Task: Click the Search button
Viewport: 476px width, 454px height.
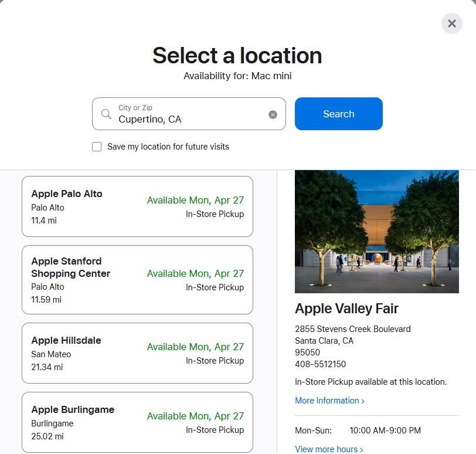Action: (338, 114)
